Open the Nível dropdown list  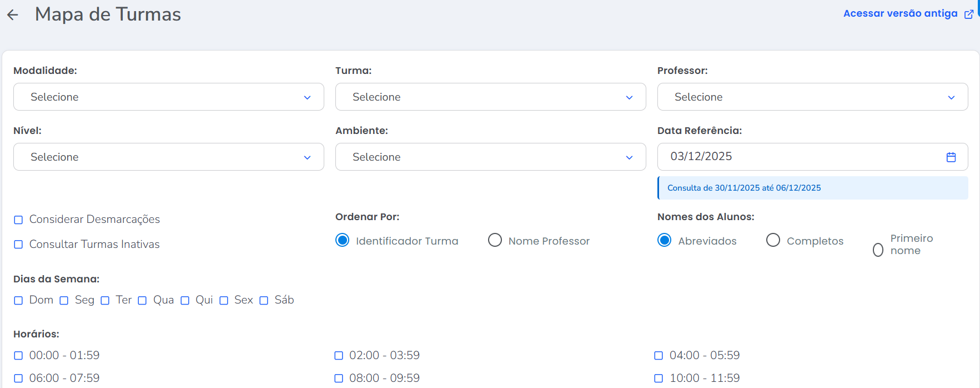[168, 157]
